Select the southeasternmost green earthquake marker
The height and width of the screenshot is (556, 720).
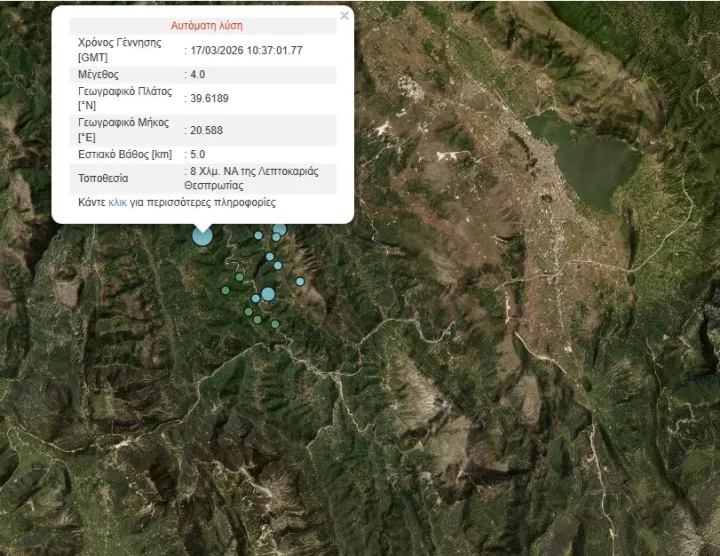(275, 324)
